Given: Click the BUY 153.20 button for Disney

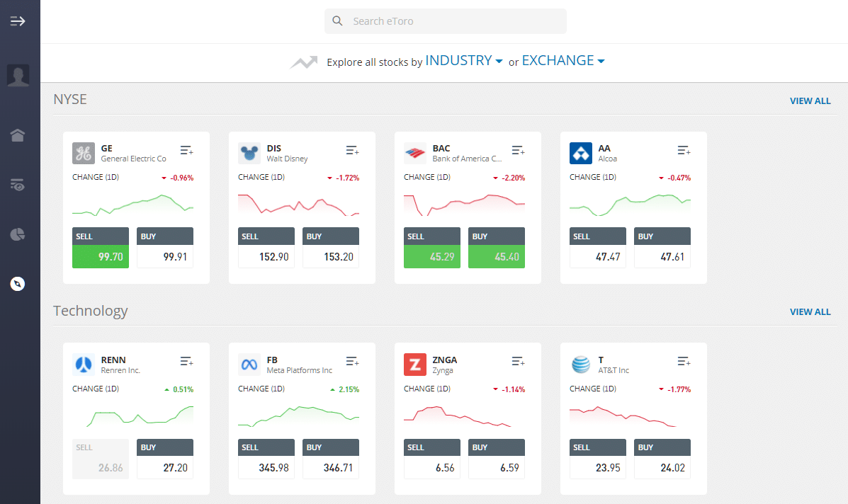Looking at the screenshot, I should coord(331,248).
